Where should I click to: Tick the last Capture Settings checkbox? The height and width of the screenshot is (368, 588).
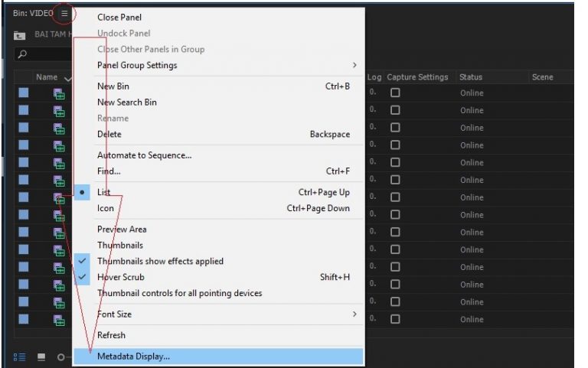pos(395,320)
